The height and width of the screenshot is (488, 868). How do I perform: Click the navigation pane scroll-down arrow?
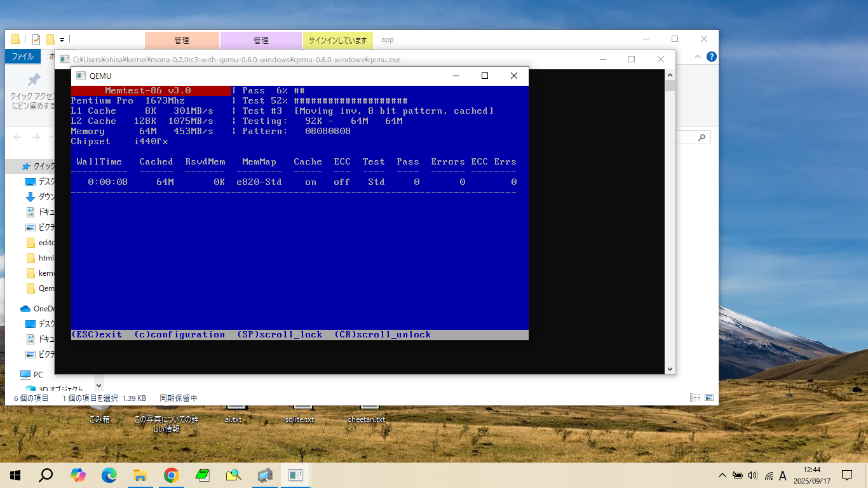pyautogui.click(x=98, y=385)
